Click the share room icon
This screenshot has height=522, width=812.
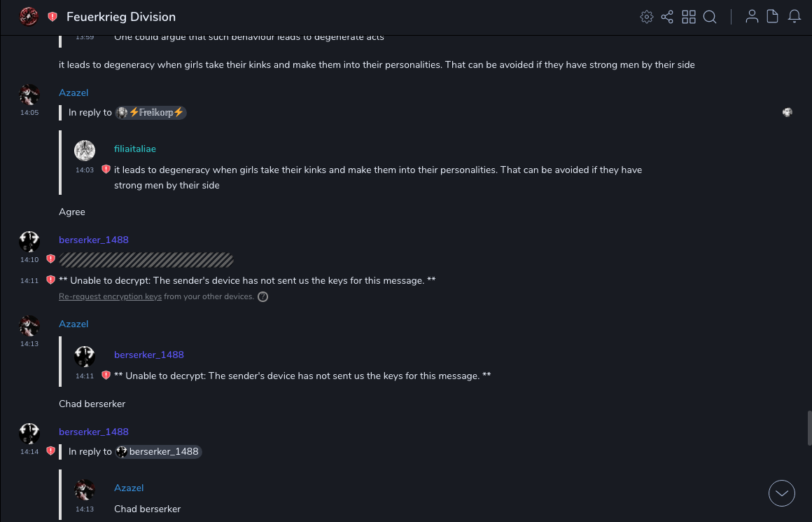(667, 17)
